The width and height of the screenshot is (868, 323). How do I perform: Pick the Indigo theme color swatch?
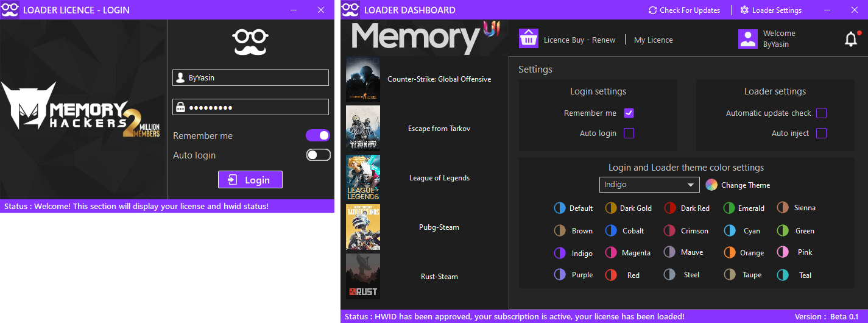click(559, 252)
